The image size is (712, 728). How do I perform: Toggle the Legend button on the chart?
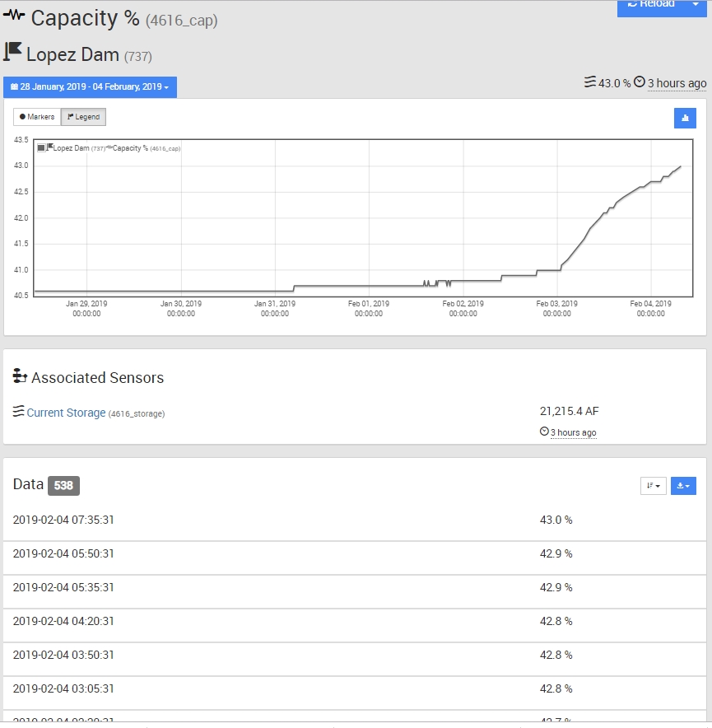coord(83,117)
